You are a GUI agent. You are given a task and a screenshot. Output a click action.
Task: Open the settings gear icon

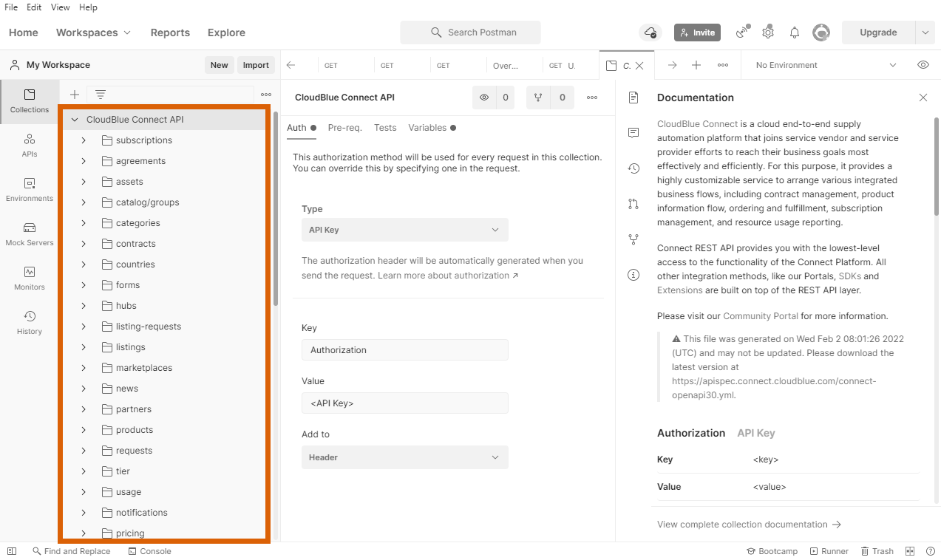coord(768,33)
